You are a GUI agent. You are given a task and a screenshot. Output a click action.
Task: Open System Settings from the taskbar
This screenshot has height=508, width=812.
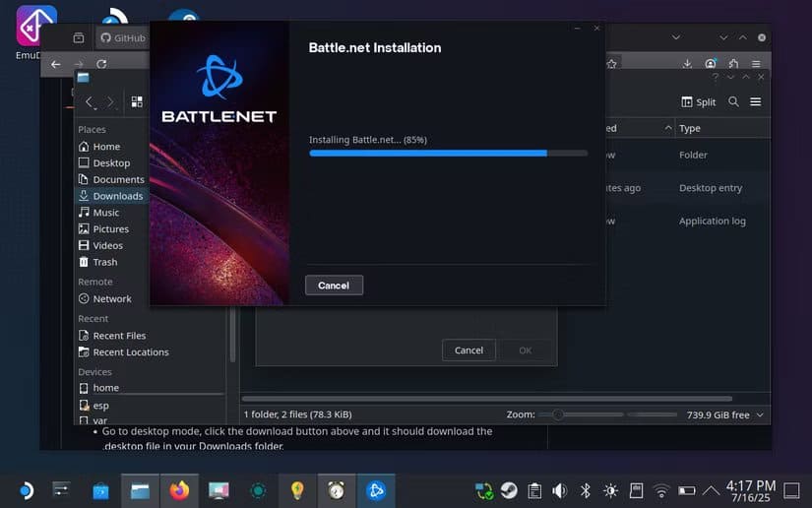coord(62,490)
